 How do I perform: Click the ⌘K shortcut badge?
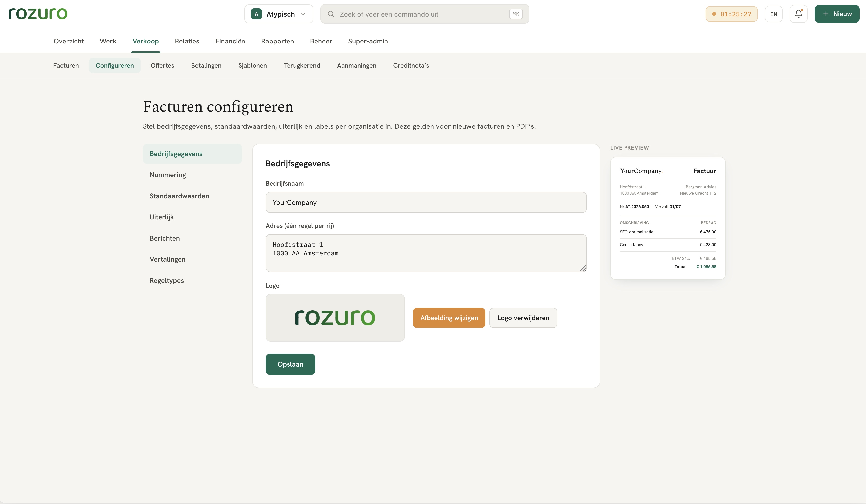coord(516,14)
